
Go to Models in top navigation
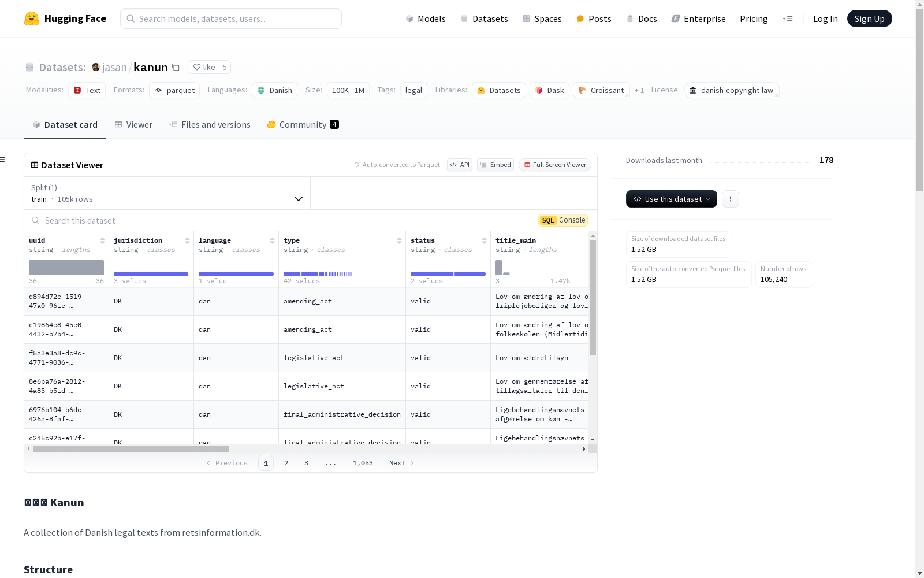(426, 18)
